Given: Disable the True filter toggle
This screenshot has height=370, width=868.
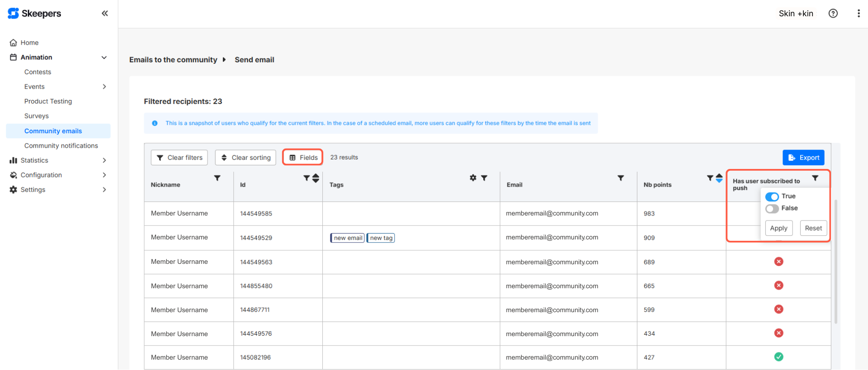Looking at the screenshot, I should (772, 197).
